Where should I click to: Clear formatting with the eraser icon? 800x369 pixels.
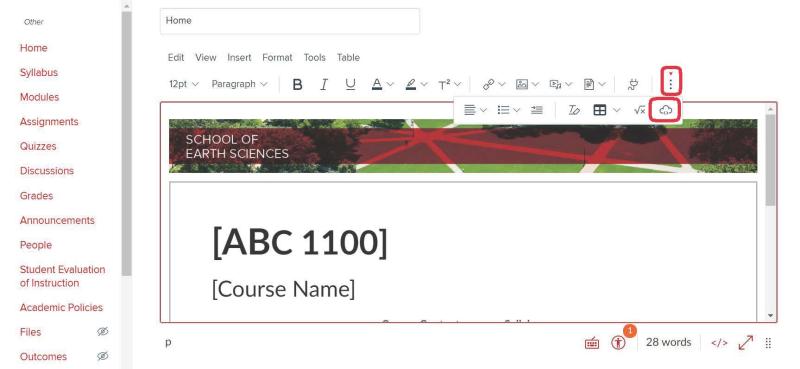(574, 110)
